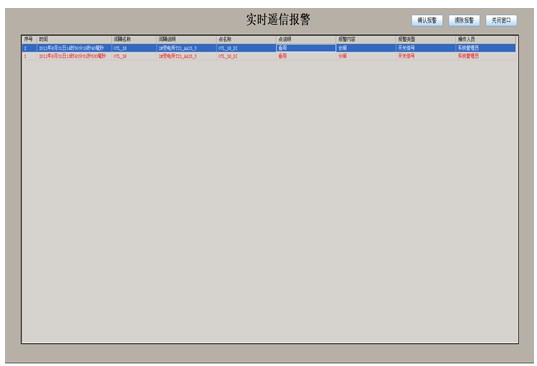
Task: Sort by the 时间 column header
Action: pos(74,39)
